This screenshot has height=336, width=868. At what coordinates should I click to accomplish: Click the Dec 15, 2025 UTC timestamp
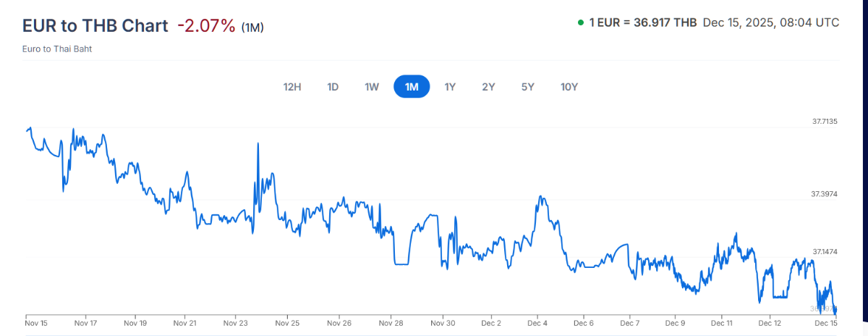[771, 23]
